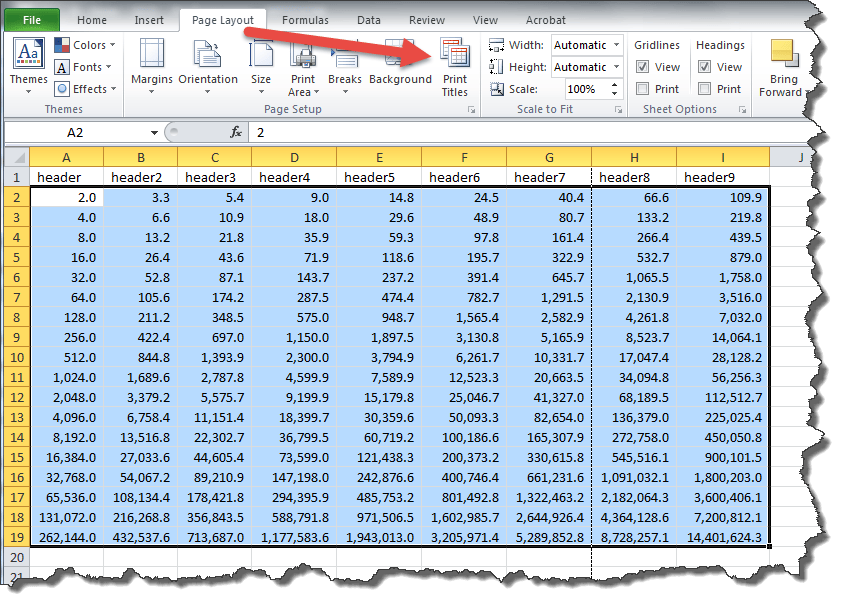Expand the Name Box dropdown arrow
This screenshot has width=846, height=608.
click(154, 133)
